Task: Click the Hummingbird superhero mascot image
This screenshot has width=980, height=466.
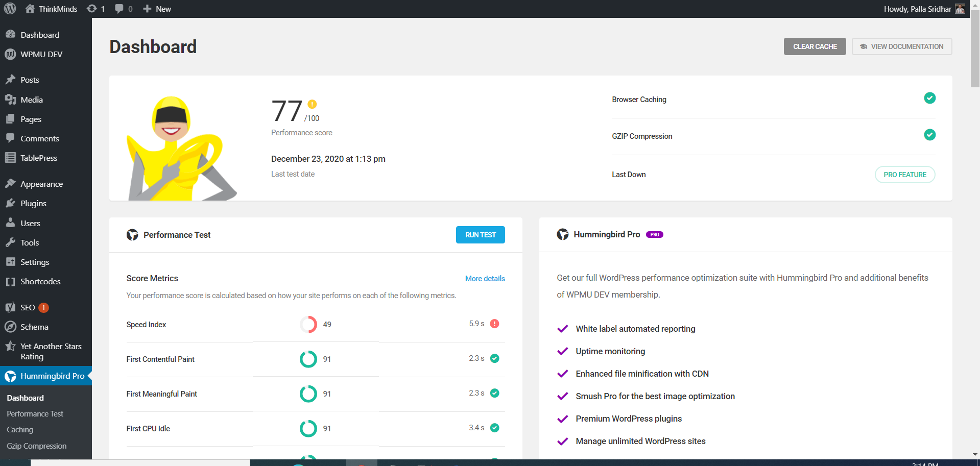Action: [x=181, y=148]
